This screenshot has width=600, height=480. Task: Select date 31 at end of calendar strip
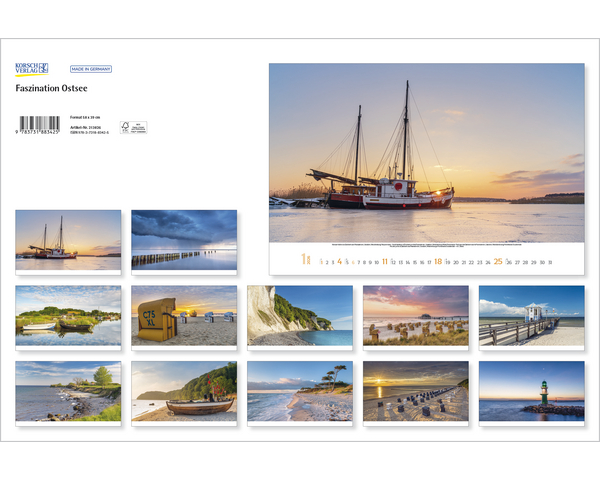pos(549,261)
